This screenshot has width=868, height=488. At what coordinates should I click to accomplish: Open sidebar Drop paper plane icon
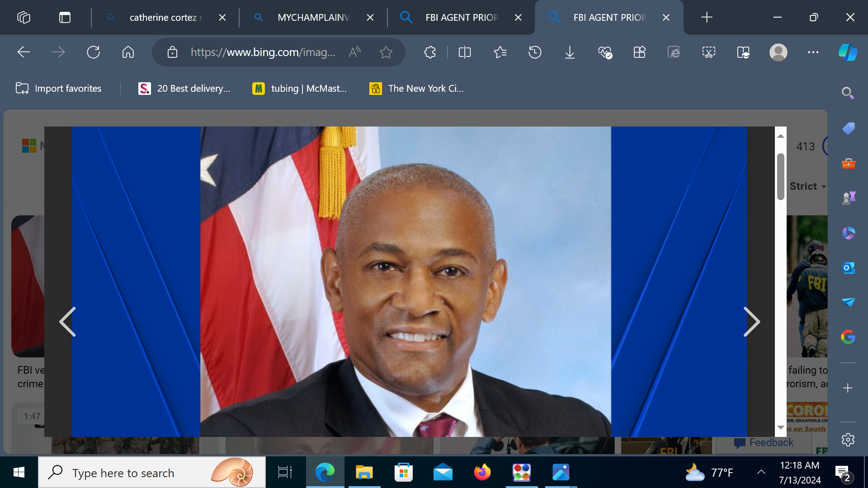pyautogui.click(x=849, y=302)
